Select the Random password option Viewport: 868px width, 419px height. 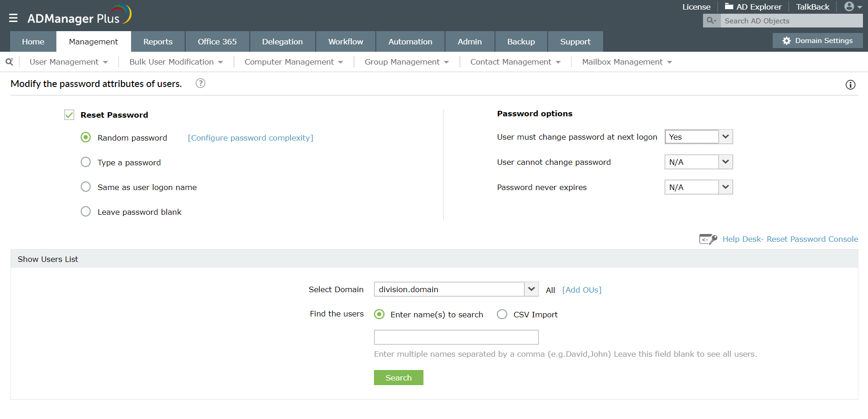coord(86,137)
